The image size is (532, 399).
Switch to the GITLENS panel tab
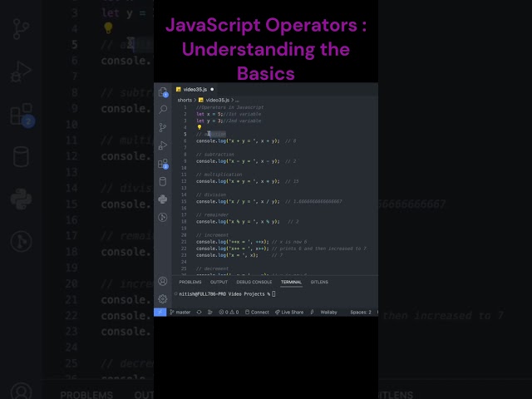tap(319, 282)
